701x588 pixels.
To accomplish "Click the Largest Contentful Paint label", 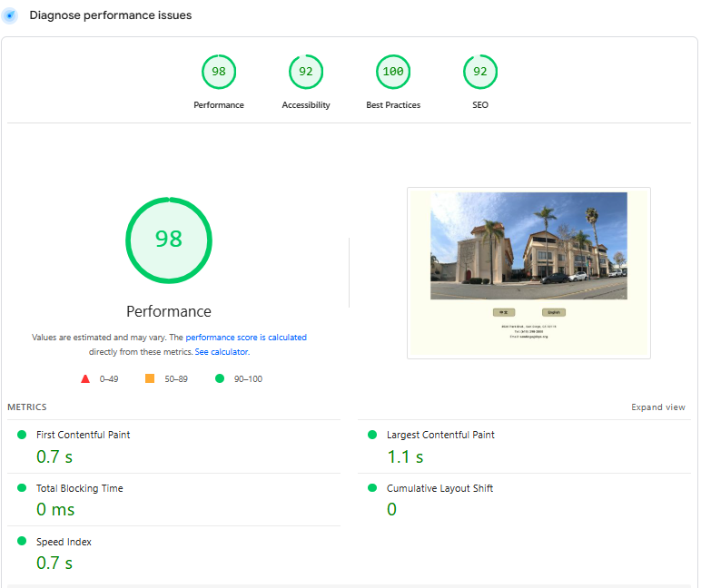I will 440,435.
